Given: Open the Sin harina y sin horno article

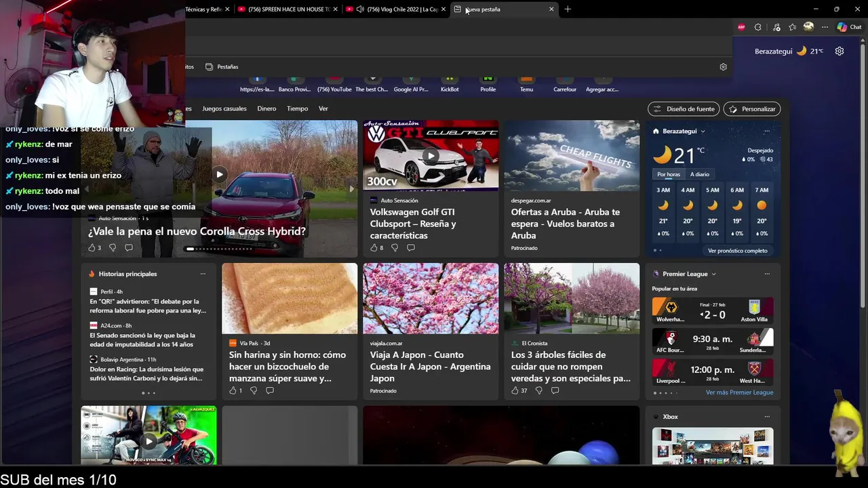Looking at the screenshot, I should [288, 367].
